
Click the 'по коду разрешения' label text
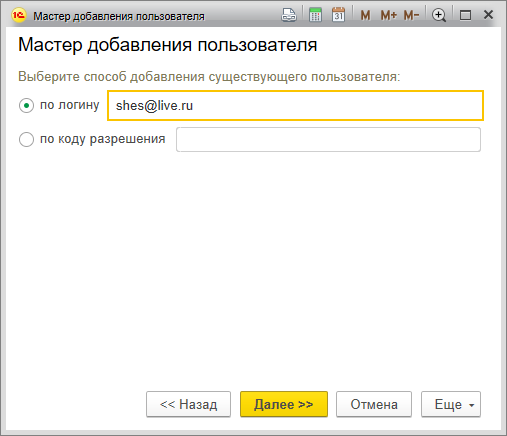pos(103,139)
